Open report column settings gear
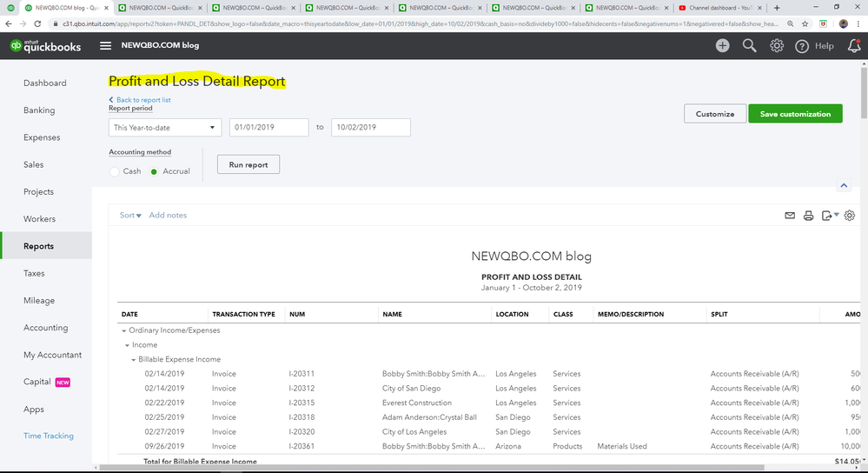The width and height of the screenshot is (868, 473). [x=850, y=216]
